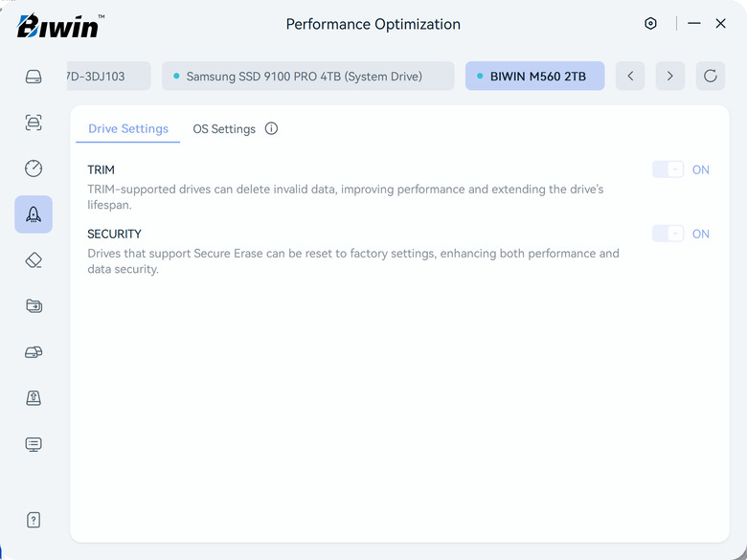This screenshot has width=747, height=560.
Task: Click the info icon beside OS Settings
Action: (271, 128)
